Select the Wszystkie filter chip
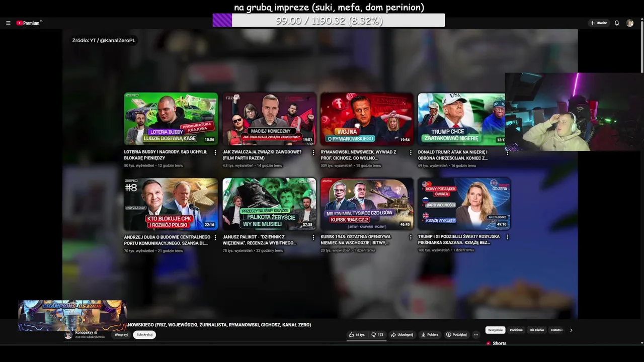The image size is (644, 362). click(x=495, y=330)
